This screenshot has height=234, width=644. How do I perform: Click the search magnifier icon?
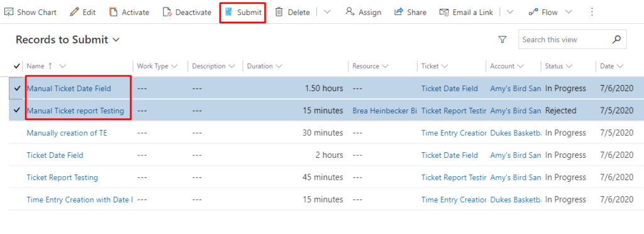pyautogui.click(x=616, y=40)
